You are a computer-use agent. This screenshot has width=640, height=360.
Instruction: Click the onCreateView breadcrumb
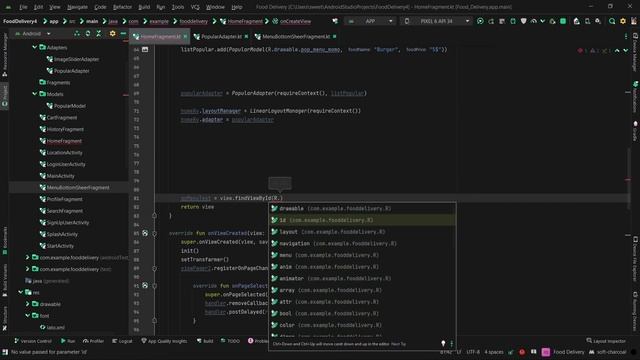click(295, 21)
